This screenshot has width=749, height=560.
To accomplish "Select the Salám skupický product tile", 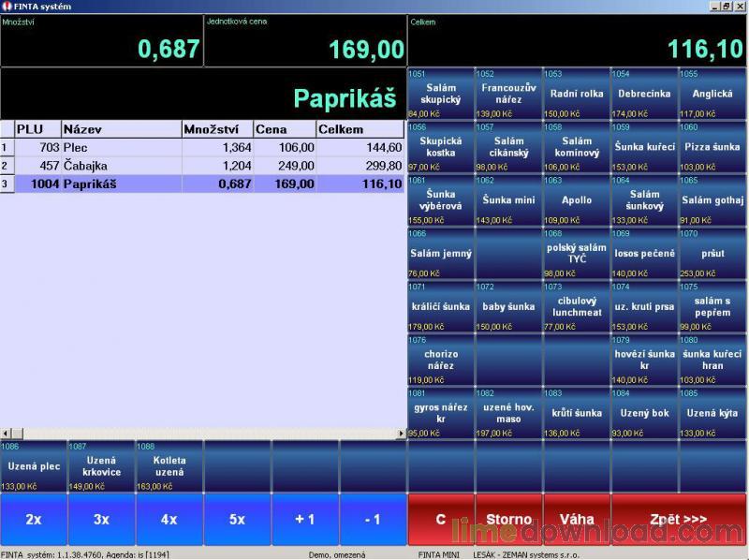I will (440, 94).
